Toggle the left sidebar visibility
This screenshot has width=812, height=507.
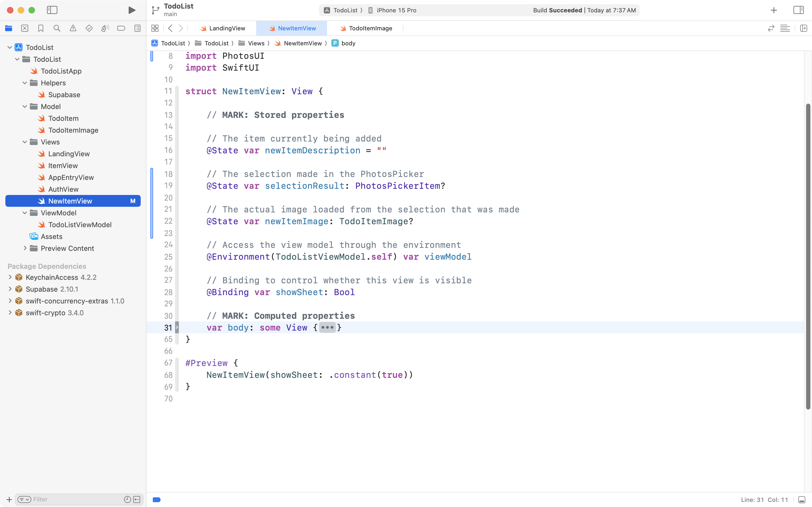coord(52,10)
